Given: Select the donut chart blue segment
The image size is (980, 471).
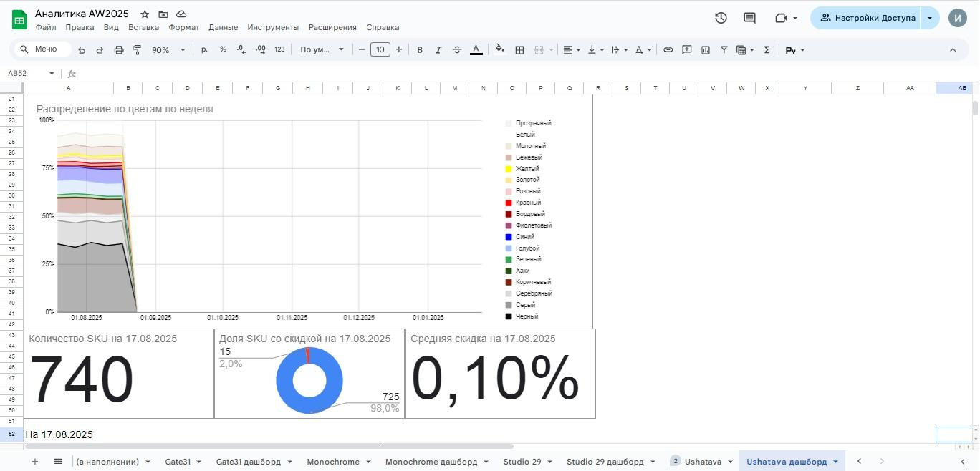Looking at the screenshot, I should pyautogui.click(x=309, y=406).
